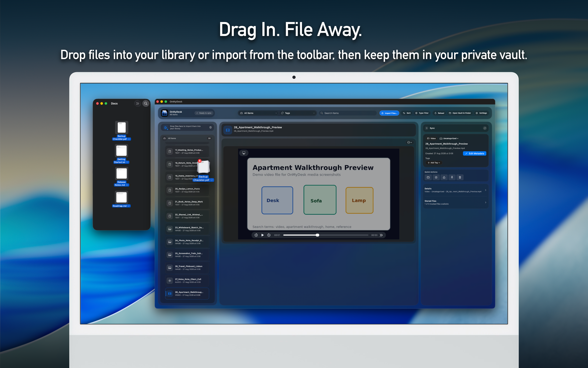588x368 pixels.
Task: Select 20_Recipe_Lemon_Pasta item
Action: [x=187, y=190]
